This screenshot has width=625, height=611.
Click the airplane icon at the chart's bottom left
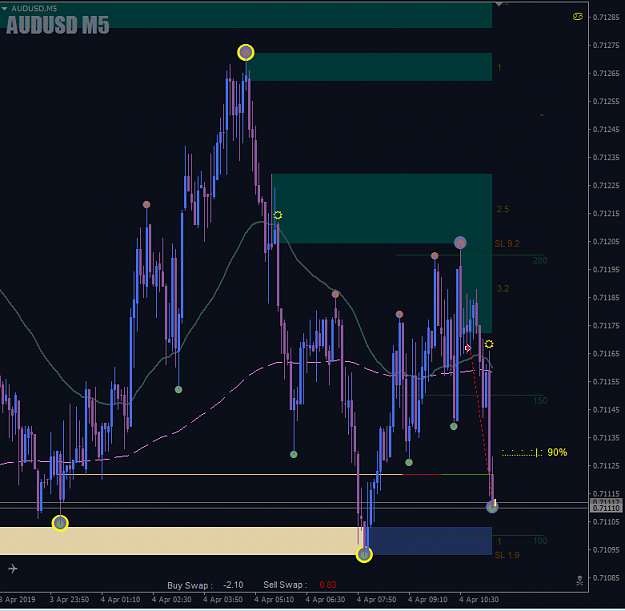click(x=13, y=568)
